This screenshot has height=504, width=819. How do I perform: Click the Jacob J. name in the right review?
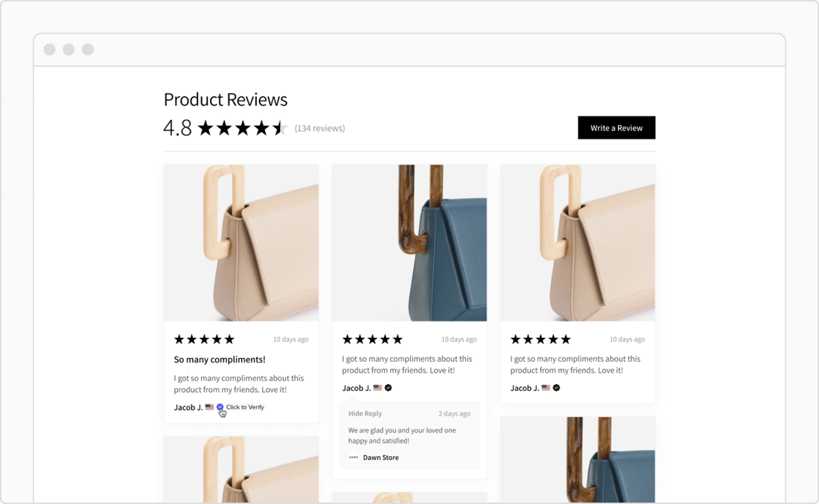point(524,388)
